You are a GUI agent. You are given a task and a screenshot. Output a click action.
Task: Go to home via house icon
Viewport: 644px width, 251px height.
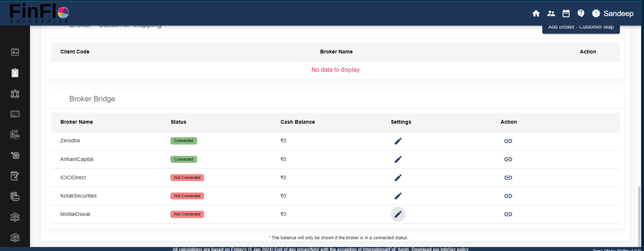tap(536, 14)
